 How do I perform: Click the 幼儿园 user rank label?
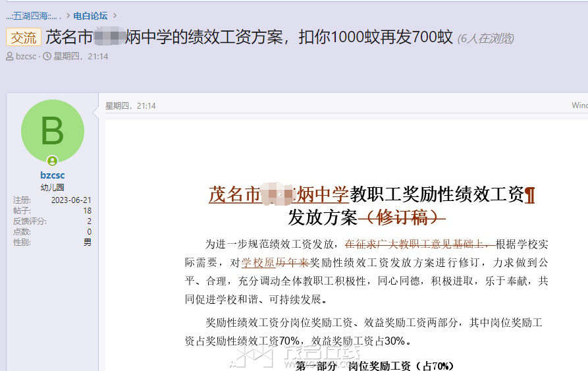pyautogui.click(x=53, y=187)
